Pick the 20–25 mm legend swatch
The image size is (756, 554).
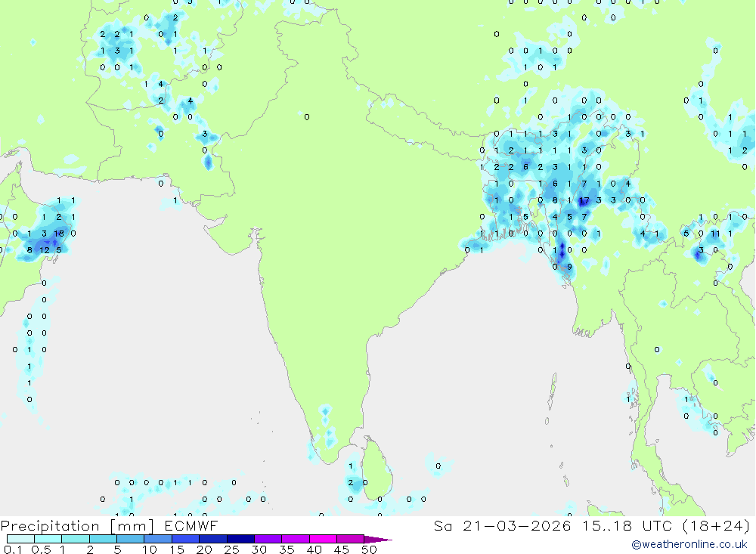click(212, 539)
